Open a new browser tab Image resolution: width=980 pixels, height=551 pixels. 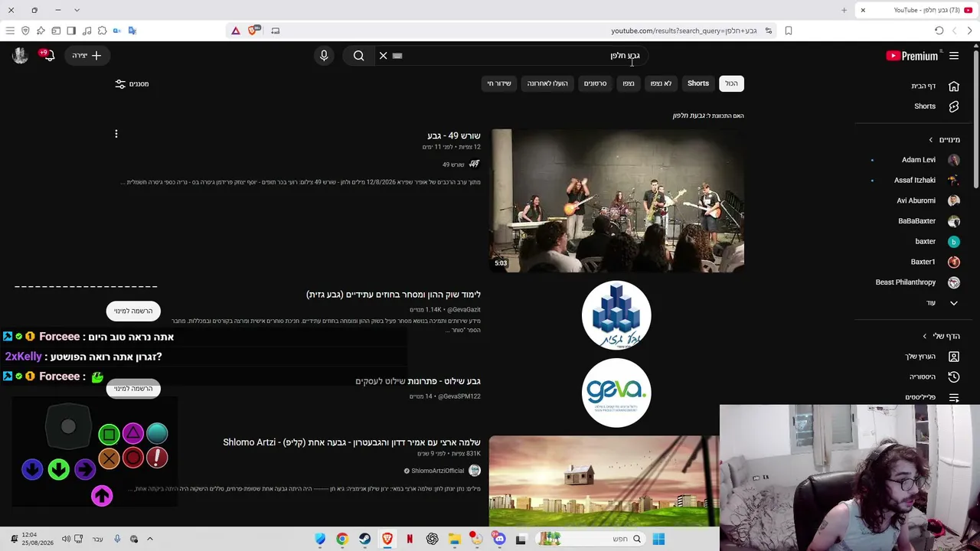click(x=844, y=10)
